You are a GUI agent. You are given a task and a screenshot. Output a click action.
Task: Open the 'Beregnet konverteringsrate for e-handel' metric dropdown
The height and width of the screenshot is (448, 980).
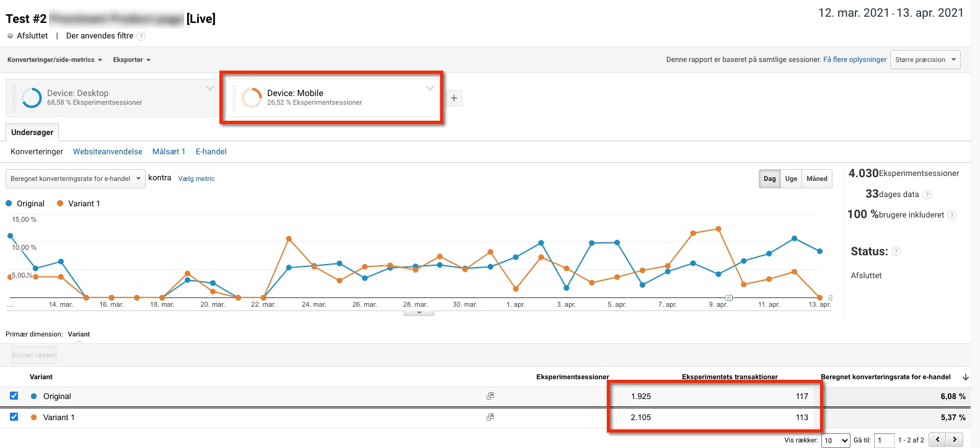click(76, 178)
